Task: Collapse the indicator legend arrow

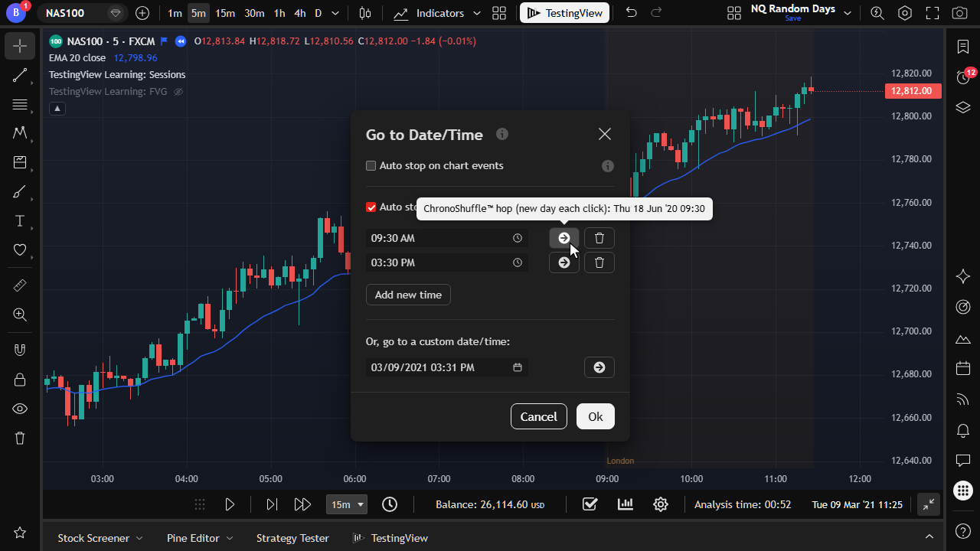Action: 57,109
